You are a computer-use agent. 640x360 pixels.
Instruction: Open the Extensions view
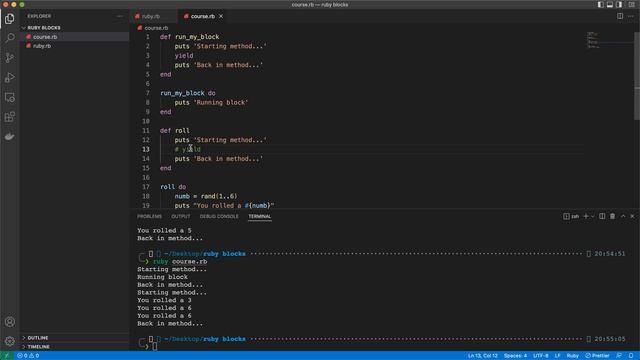pos(9,117)
